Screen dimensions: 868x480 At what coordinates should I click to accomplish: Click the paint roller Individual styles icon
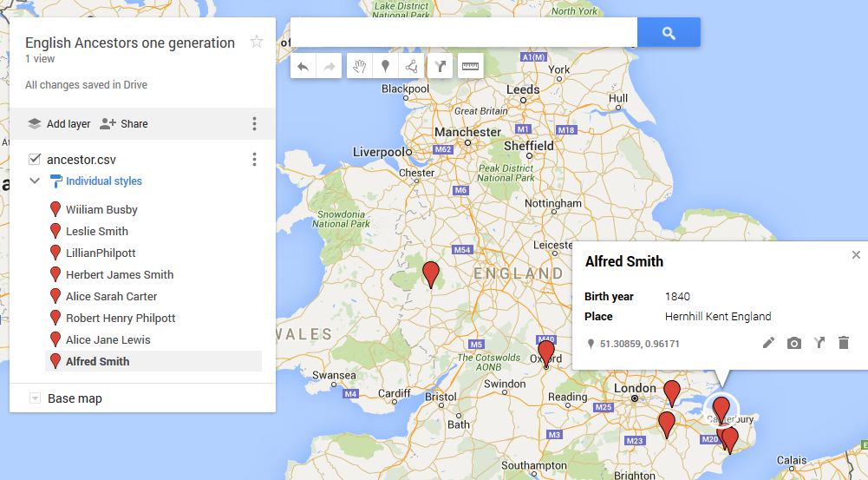pos(55,181)
